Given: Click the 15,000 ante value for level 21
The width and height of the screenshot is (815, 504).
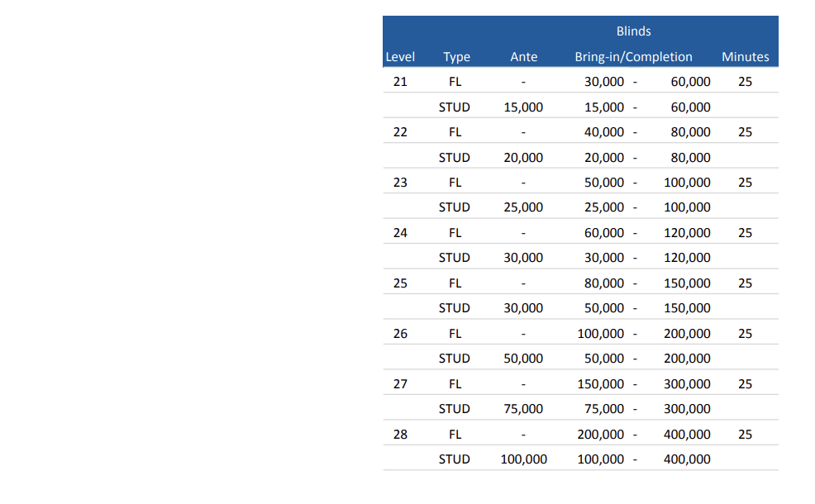Looking at the screenshot, I should [x=523, y=107].
